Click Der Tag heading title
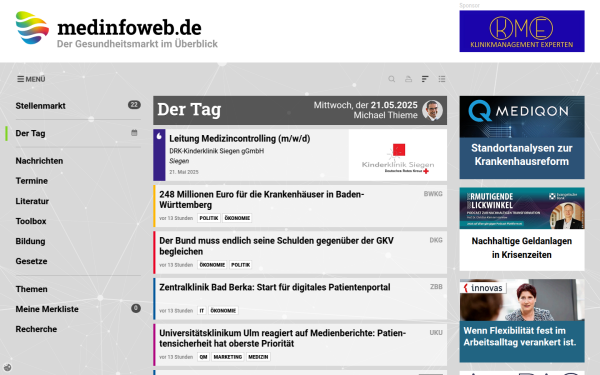 189,110
